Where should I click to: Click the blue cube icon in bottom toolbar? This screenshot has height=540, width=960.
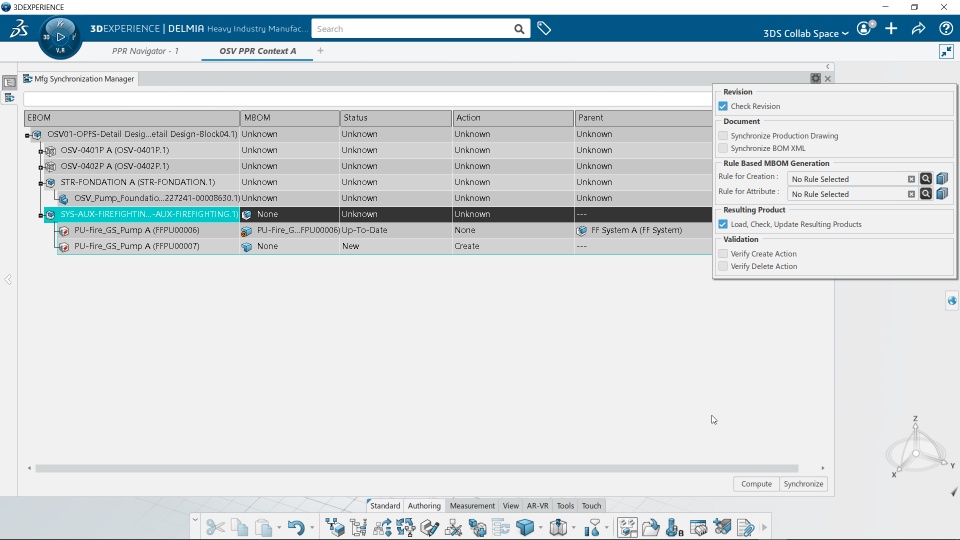coord(525,527)
